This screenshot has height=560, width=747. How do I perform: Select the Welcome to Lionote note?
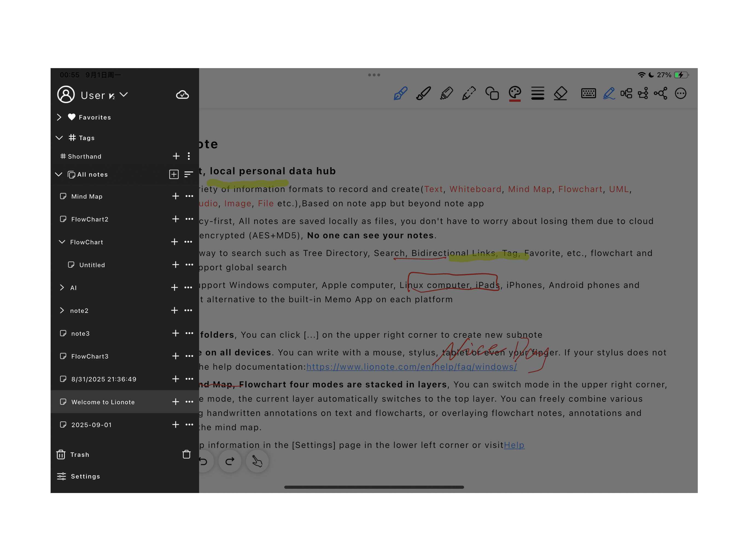tap(125, 402)
